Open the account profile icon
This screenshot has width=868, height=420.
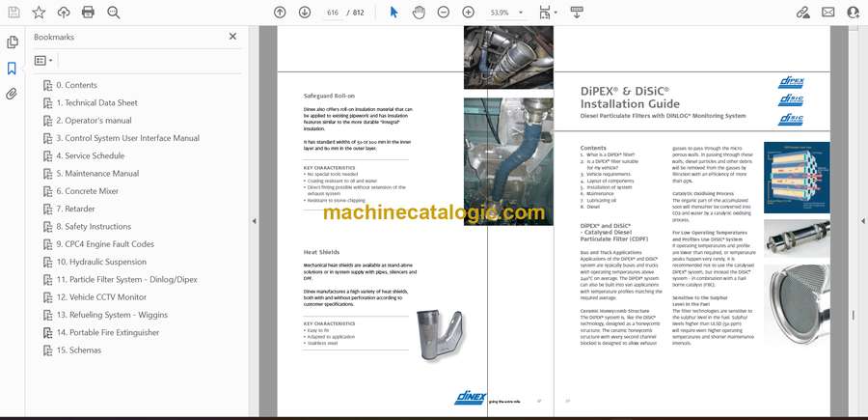(854, 13)
